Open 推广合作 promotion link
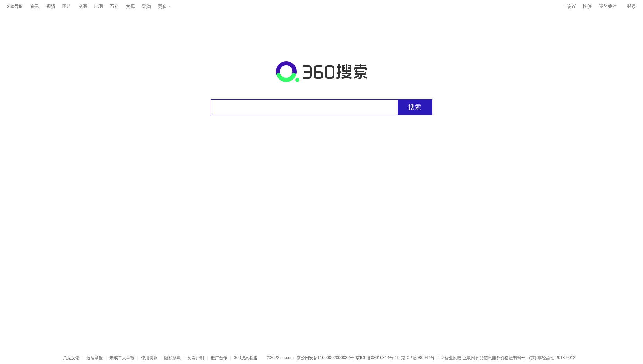The width and height of the screenshot is (643, 364). point(219,358)
